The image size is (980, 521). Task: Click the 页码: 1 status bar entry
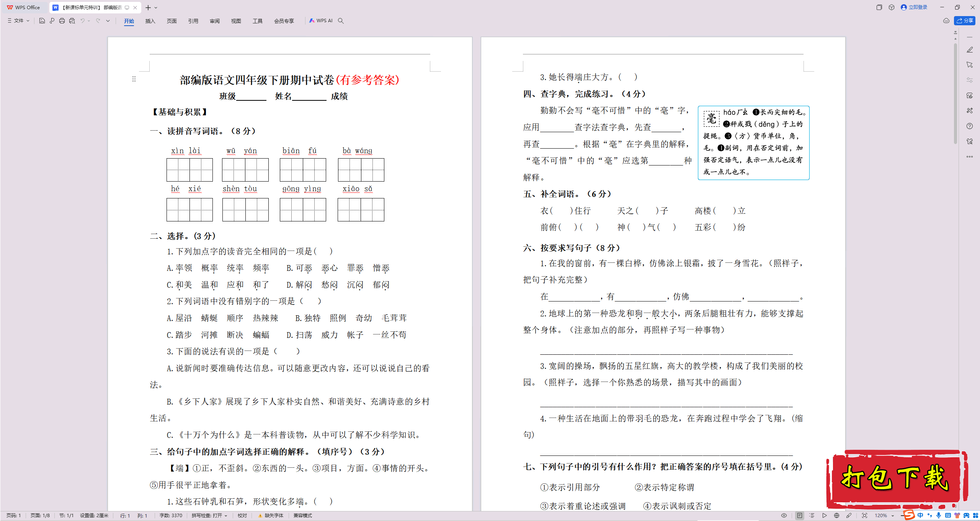[14, 516]
